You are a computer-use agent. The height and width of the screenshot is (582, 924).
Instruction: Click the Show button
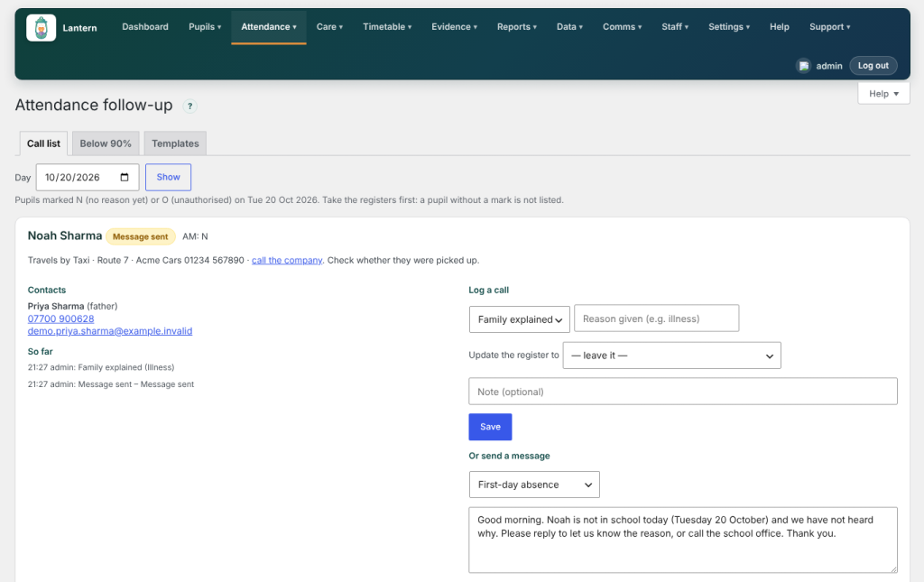coord(168,178)
